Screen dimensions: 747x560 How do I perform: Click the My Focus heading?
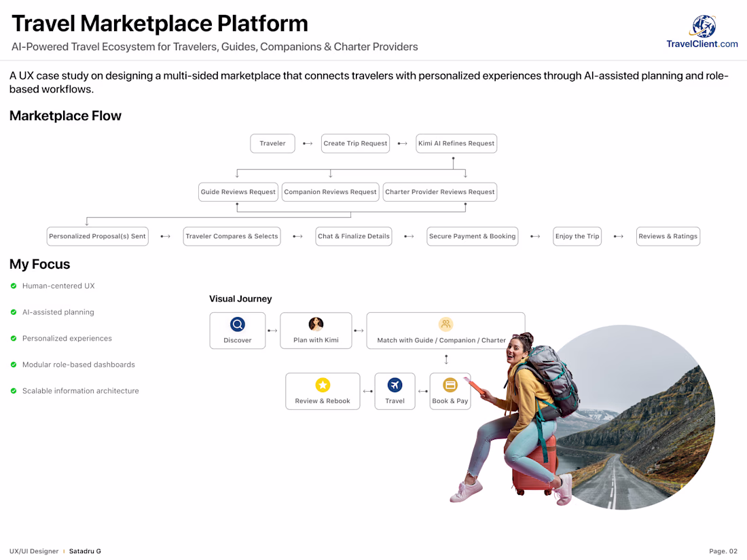39,264
